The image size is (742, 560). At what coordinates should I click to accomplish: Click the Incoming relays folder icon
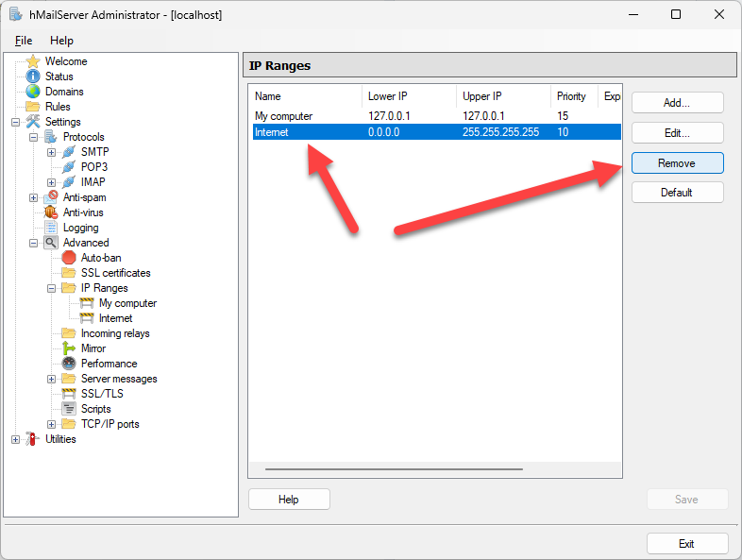point(69,333)
